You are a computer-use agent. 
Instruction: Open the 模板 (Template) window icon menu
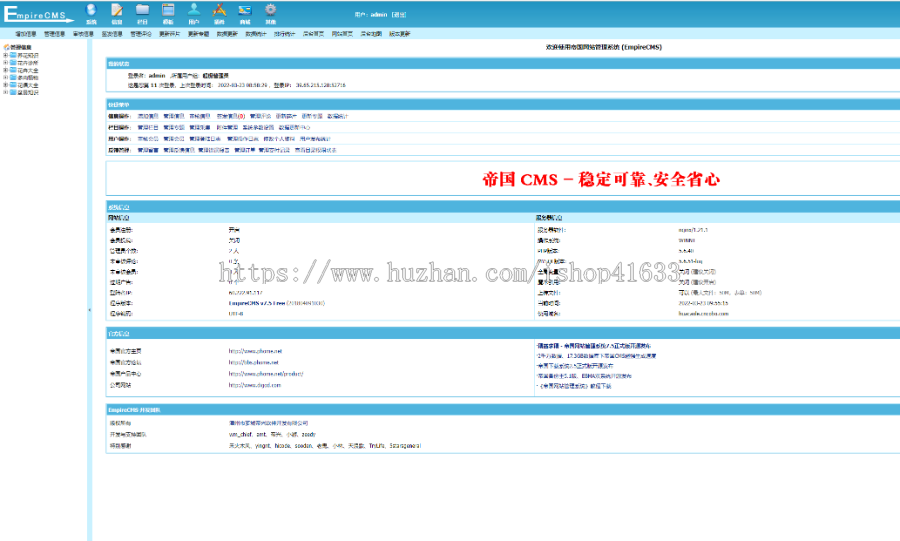pyautogui.click(x=168, y=13)
